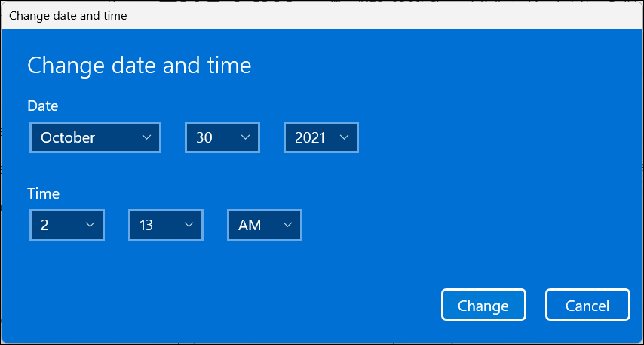Select the 'October' text in the month field
644x345 pixels.
click(x=68, y=137)
